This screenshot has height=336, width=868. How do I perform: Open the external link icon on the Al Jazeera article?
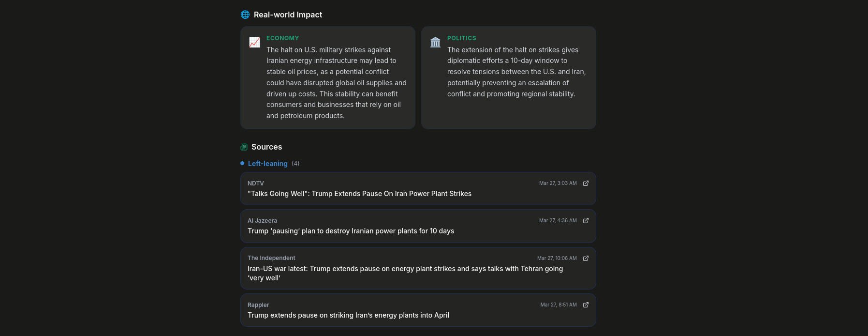coord(585,220)
